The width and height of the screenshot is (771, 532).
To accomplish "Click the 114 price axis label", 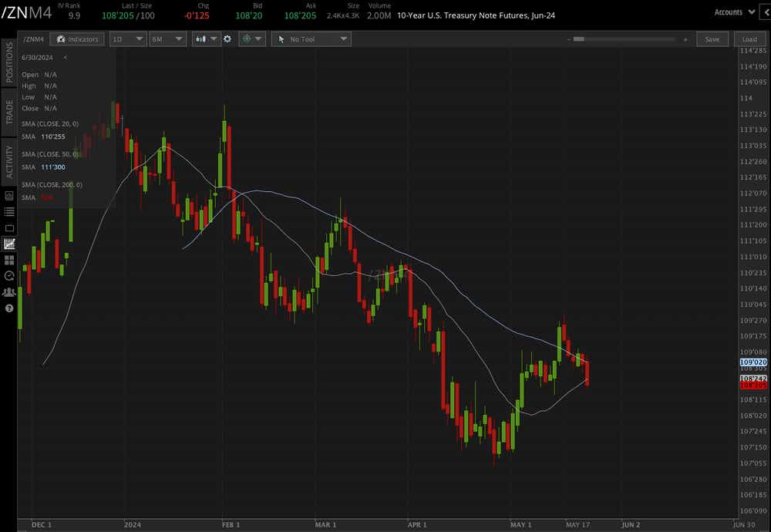I will [746, 99].
